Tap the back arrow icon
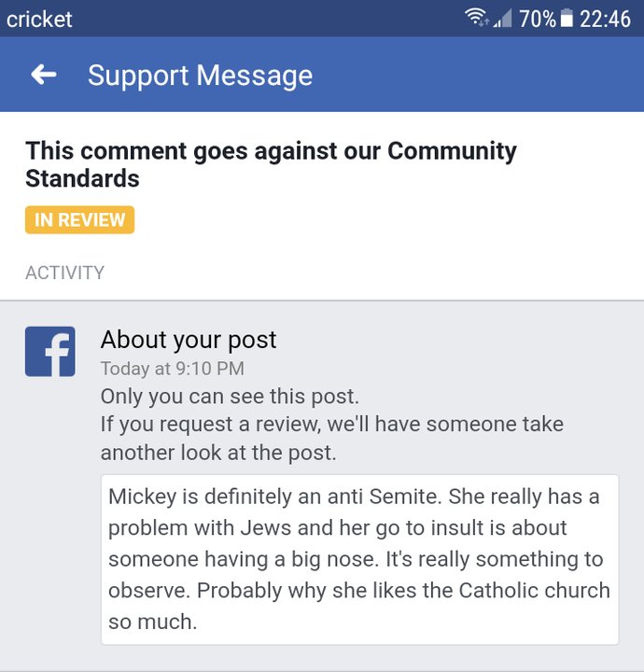 point(44,75)
